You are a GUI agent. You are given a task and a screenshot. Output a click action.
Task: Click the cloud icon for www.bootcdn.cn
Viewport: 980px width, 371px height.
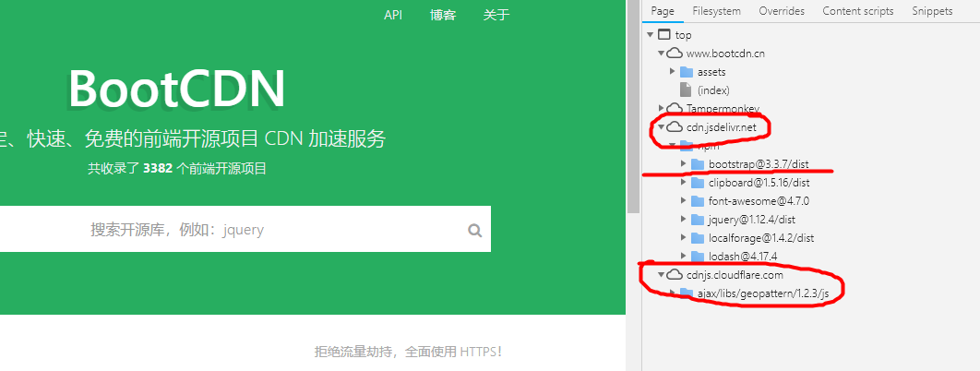[x=675, y=54]
